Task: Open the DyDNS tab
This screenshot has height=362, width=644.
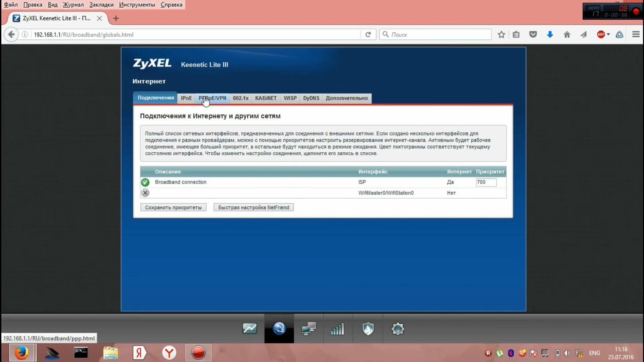Action: click(311, 98)
